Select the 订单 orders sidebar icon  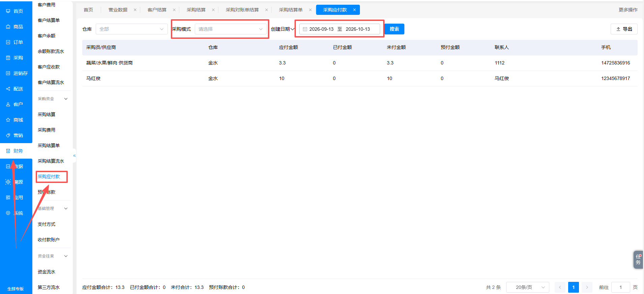pyautogui.click(x=8, y=42)
